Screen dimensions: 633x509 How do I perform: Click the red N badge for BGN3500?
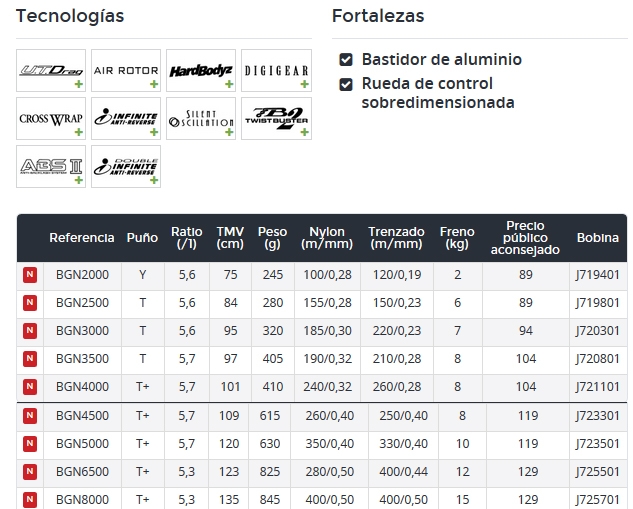pos(30,359)
